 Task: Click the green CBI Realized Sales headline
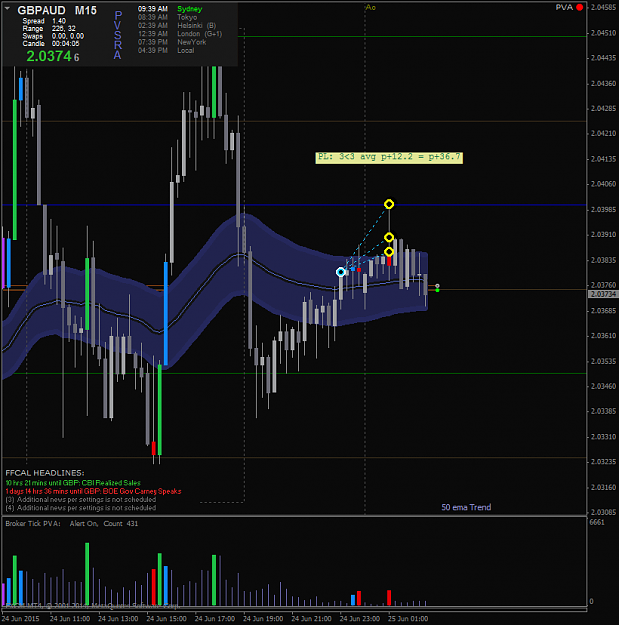pos(73,483)
